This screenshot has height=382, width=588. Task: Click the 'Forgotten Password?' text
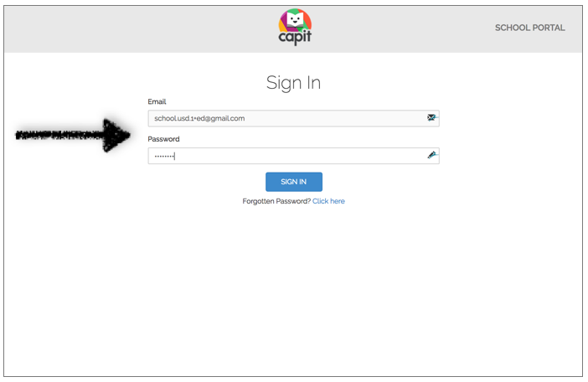click(x=276, y=201)
